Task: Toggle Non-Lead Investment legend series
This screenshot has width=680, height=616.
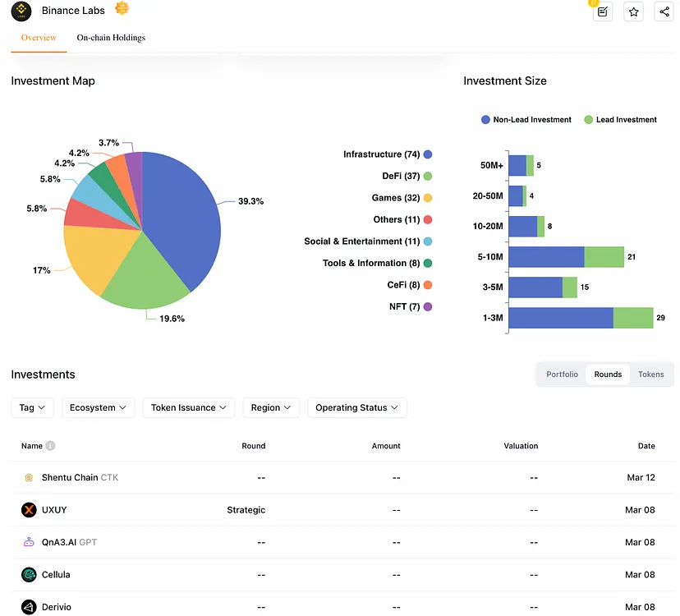Action: 526,120
